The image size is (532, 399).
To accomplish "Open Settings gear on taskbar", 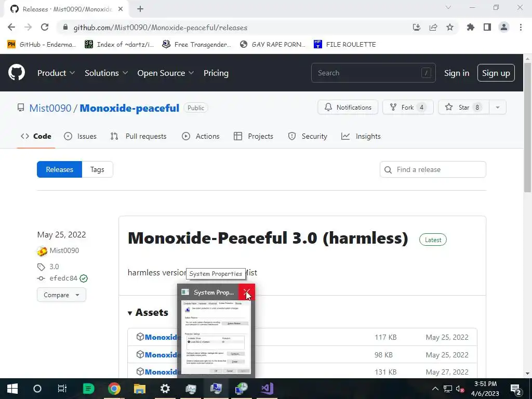I will point(165,389).
